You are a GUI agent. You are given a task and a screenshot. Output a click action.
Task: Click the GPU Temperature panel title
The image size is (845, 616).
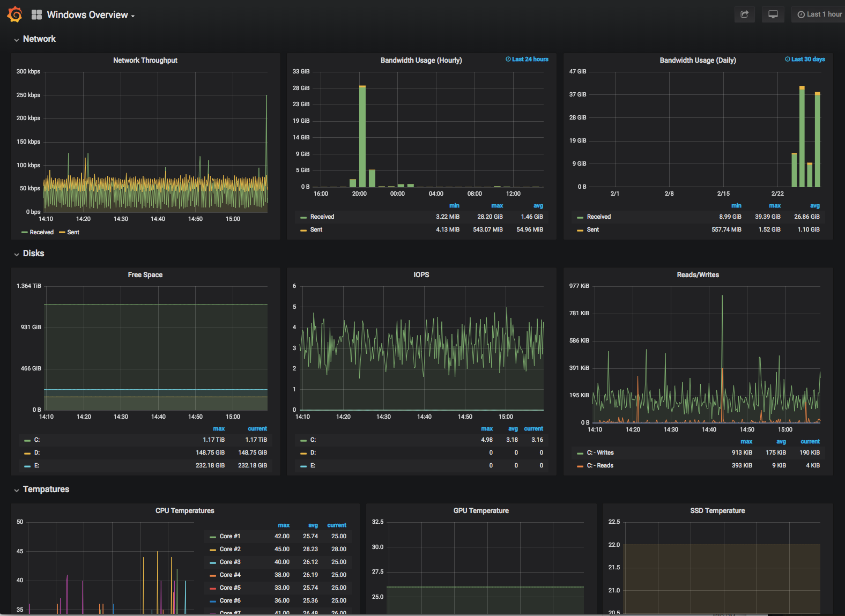click(480, 511)
